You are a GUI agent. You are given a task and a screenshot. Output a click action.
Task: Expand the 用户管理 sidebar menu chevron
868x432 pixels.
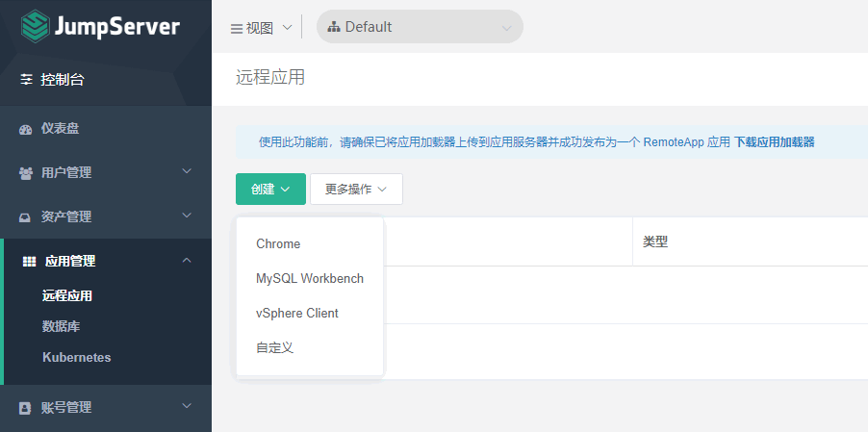click(187, 171)
